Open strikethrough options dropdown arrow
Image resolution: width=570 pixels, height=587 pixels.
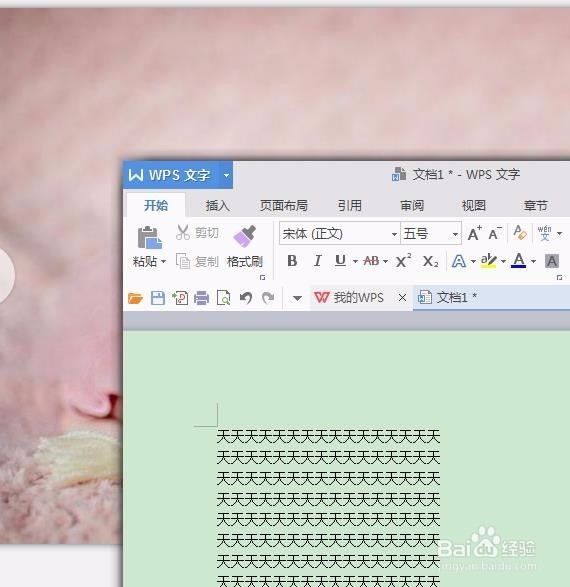[385, 261]
